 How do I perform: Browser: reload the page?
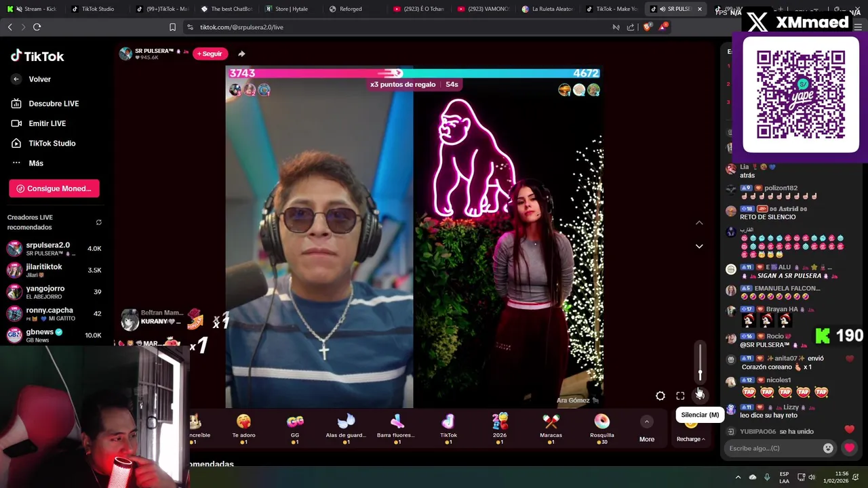point(37,27)
